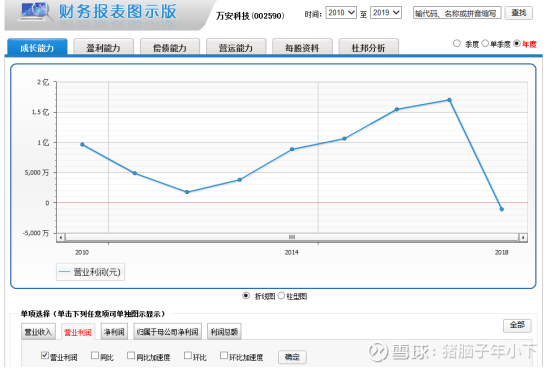Select the 单季度 radio button
The image size is (554, 368).
click(x=485, y=43)
